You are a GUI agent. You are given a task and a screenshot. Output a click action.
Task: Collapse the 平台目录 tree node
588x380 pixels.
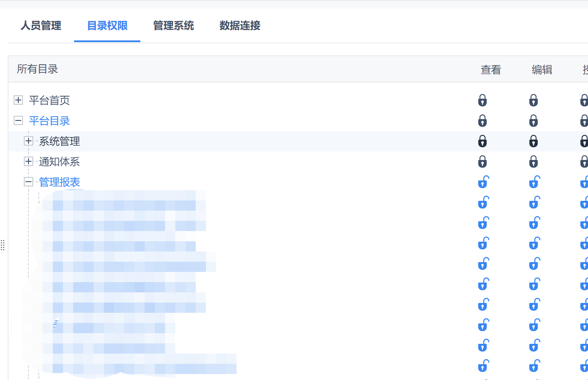point(18,120)
